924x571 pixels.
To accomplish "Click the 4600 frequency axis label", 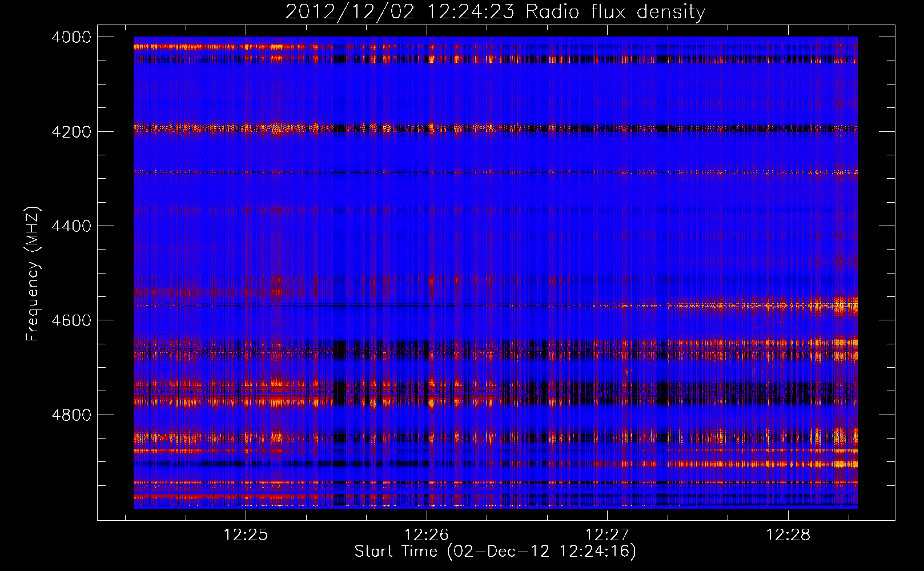I will (71, 320).
